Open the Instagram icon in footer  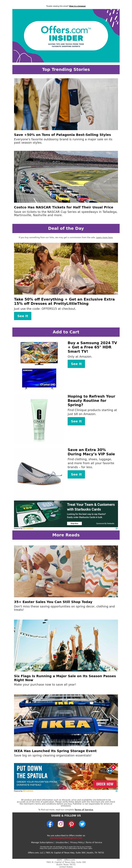(61, 824)
